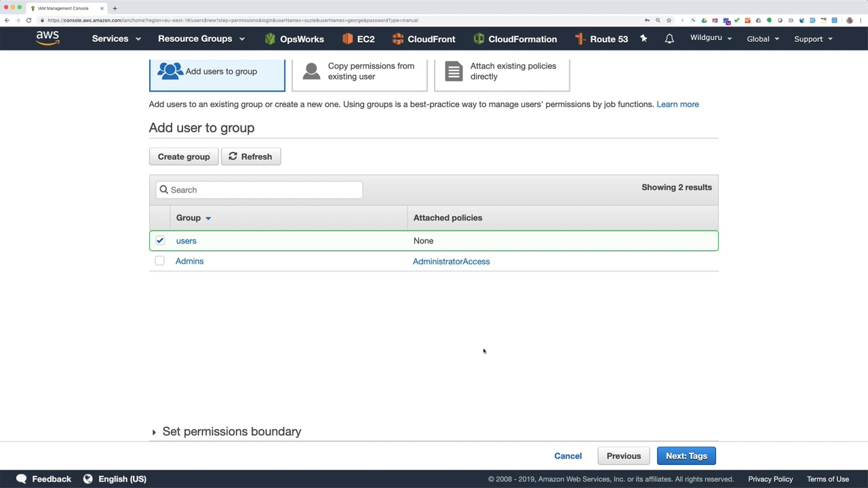The height and width of the screenshot is (488, 868).
Task: Check the Admins group checkbox
Action: [x=159, y=261]
